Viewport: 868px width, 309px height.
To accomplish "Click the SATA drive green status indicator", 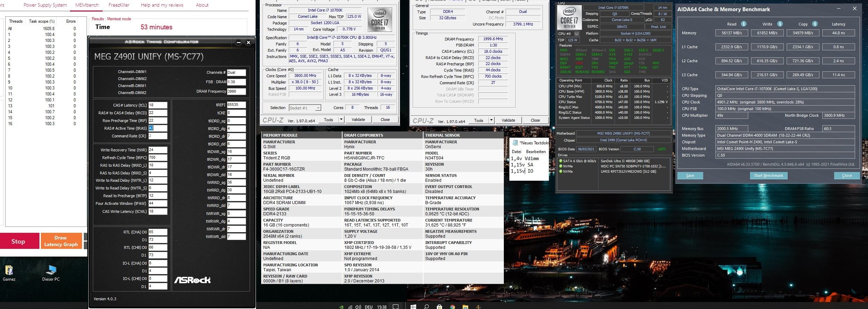I will coord(561,161).
